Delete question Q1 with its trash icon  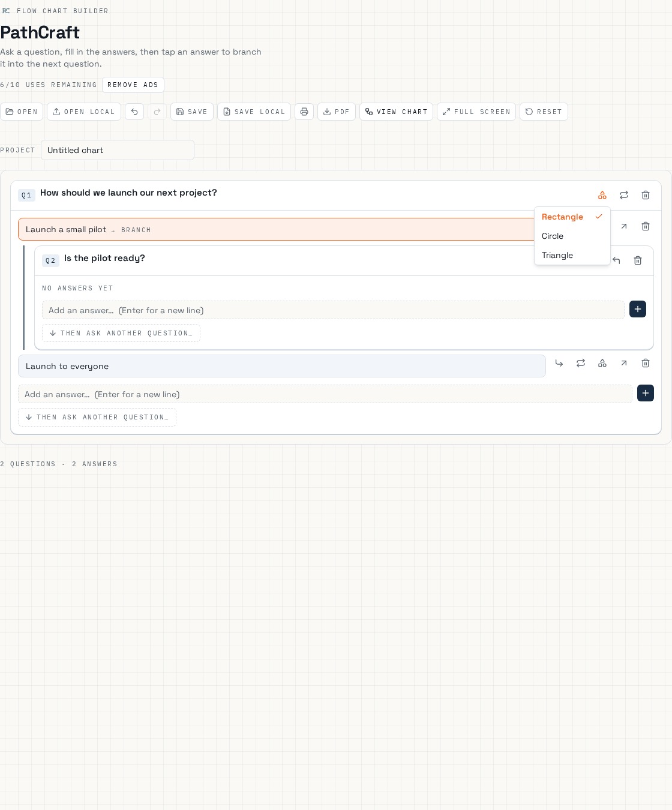[646, 195]
